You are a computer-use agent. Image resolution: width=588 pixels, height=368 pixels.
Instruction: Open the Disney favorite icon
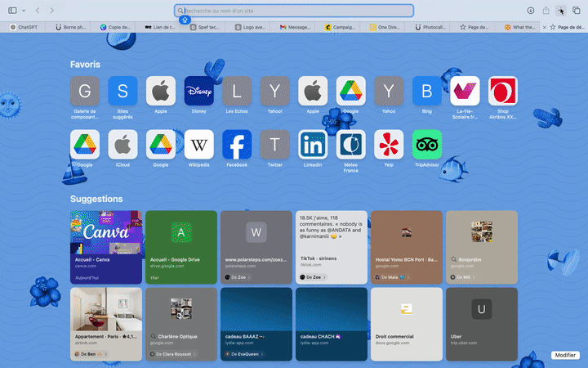198,91
